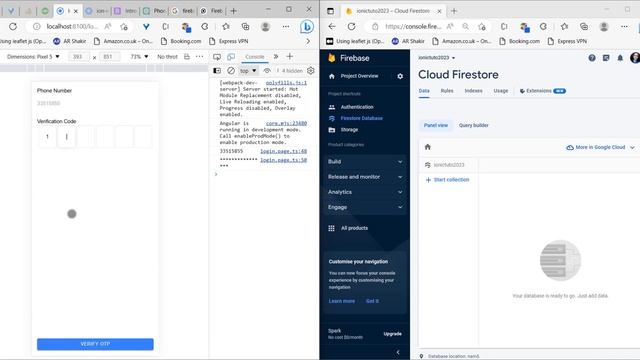This screenshot has height=360, width=640.
Task: Click the second verification code box
Action: [67, 137]
